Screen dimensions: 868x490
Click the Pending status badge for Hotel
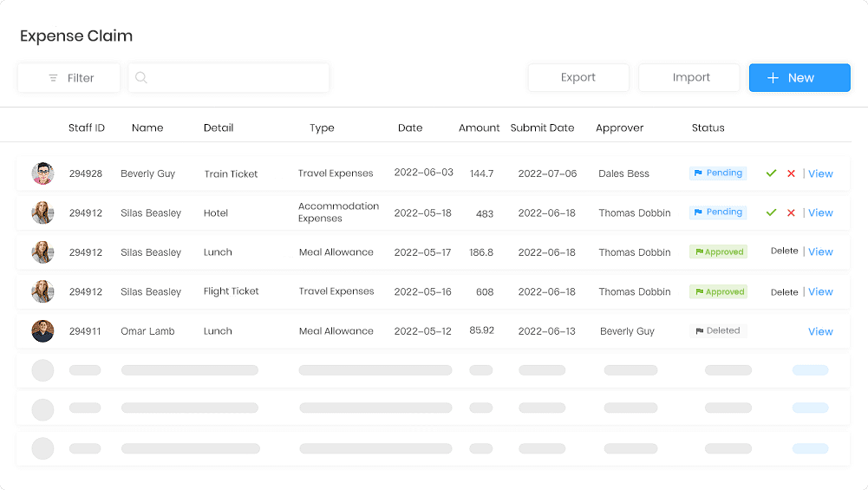click(x=717, y=212)
